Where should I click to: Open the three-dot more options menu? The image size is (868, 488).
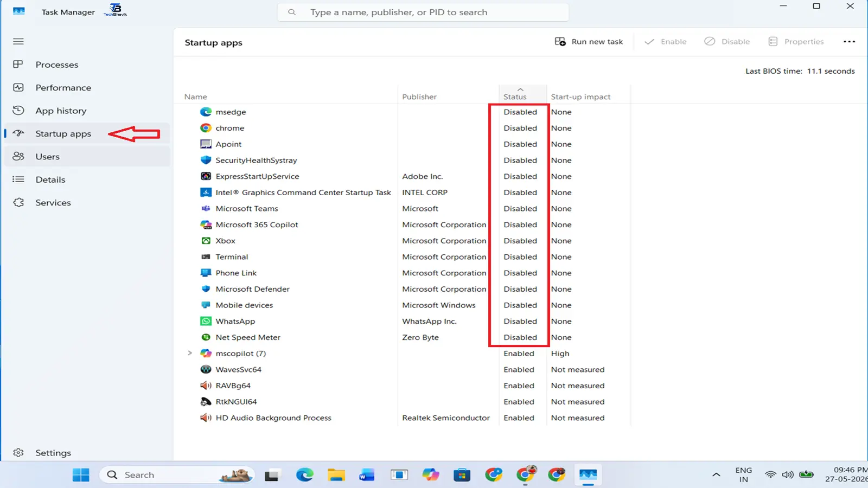849,42
